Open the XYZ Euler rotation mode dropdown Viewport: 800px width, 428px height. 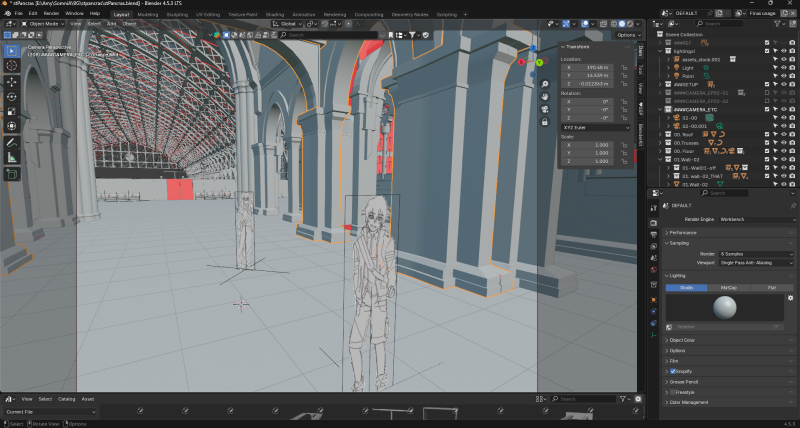tap(595, 128)
